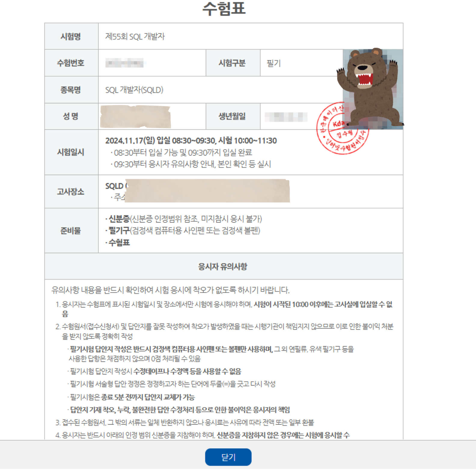Screen dimensions: 476x472
Task: Click notice item 1 about 시험일시 및 장소
Action: (x=224, y=309)
